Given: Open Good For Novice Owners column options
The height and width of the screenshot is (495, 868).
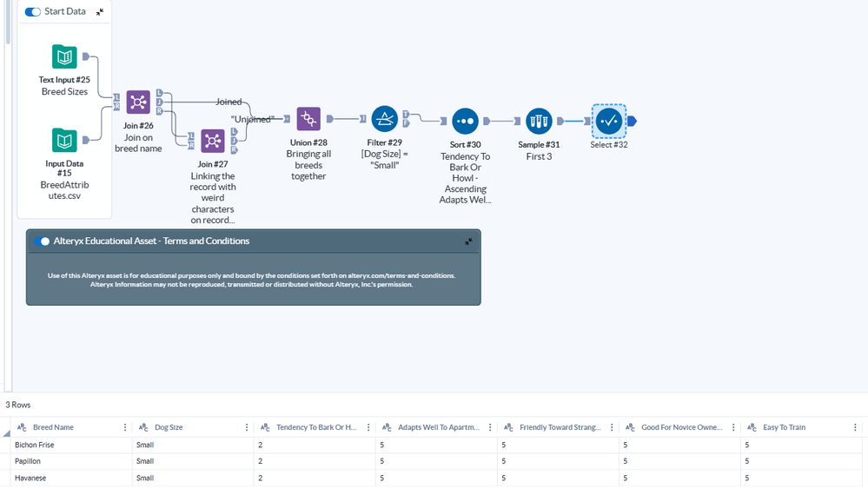Looking at the screenshot, I should click(733, 427).
